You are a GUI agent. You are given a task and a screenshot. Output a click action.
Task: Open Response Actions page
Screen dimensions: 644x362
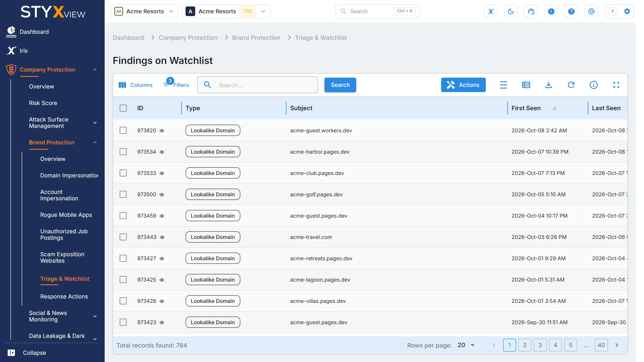click(x=64, y=296)
